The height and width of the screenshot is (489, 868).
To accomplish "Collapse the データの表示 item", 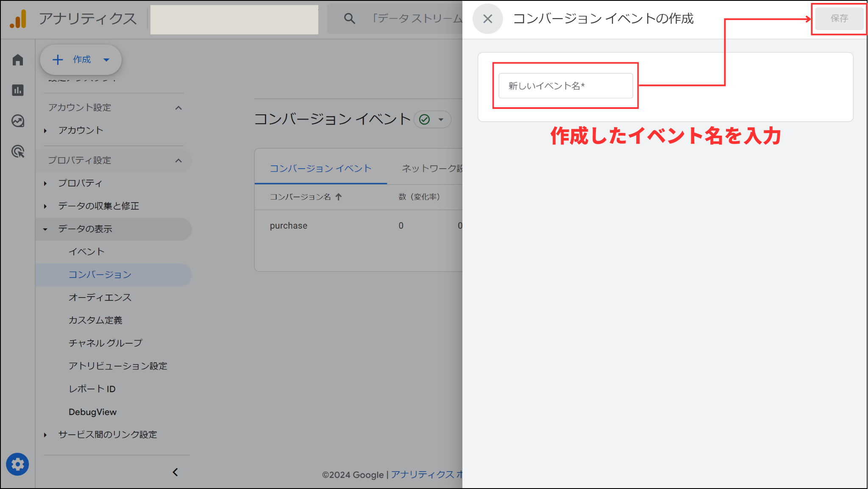I will tap(45, 229).
